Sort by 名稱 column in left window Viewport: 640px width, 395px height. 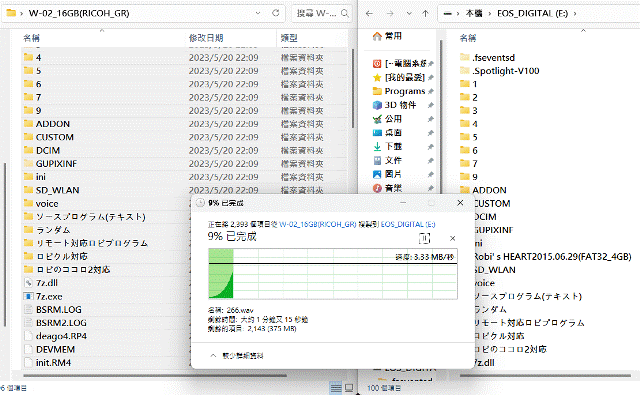pos(31,38)
